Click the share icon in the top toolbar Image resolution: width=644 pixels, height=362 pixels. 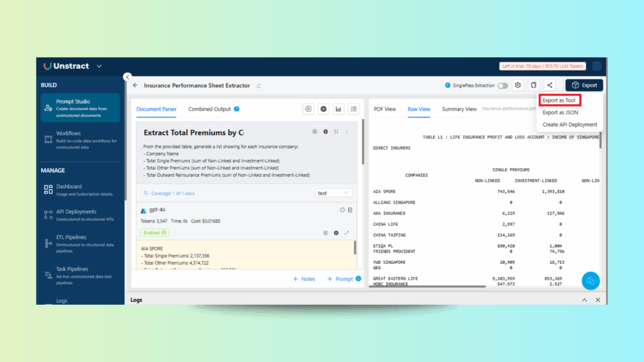point(550,85)
